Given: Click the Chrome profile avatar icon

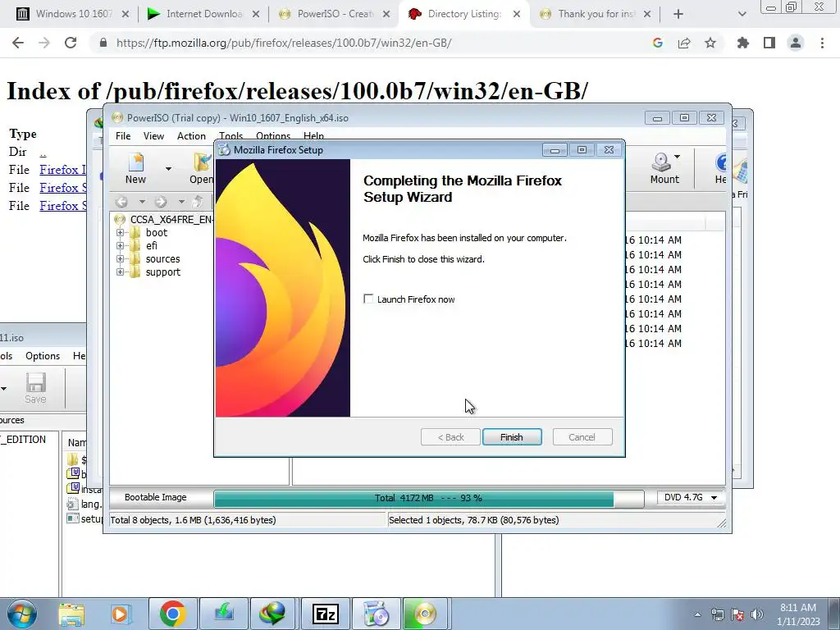Looking at the screenshot, I should [x=796, y=43].
